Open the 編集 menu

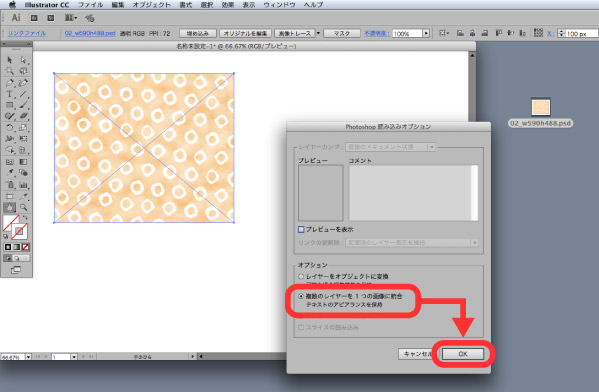tap(118, 5)
